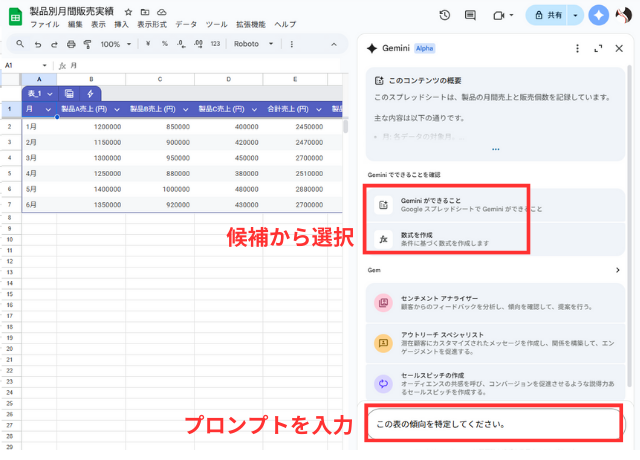Apply yen currency format

pos(148,44)
